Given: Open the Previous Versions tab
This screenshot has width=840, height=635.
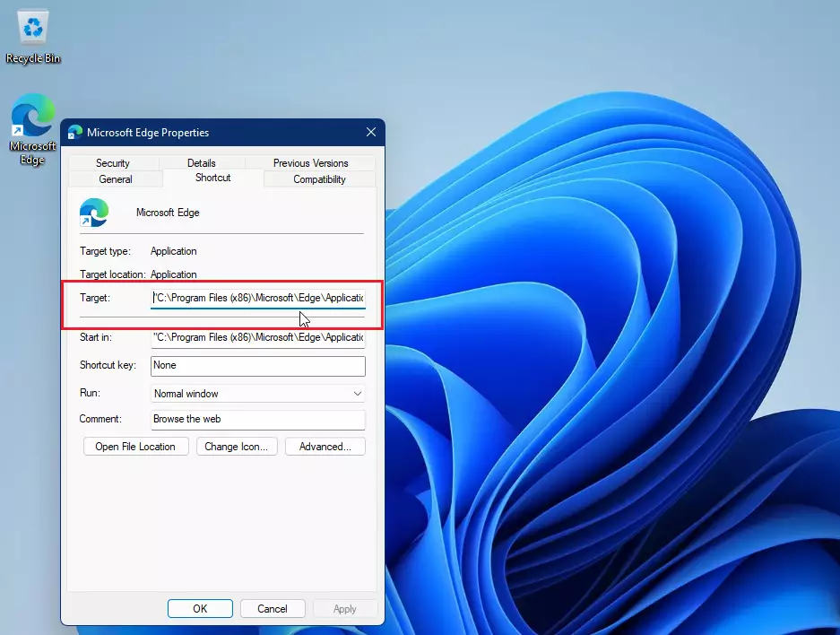Looking at the screenshot, I should (x=311, y=163).
